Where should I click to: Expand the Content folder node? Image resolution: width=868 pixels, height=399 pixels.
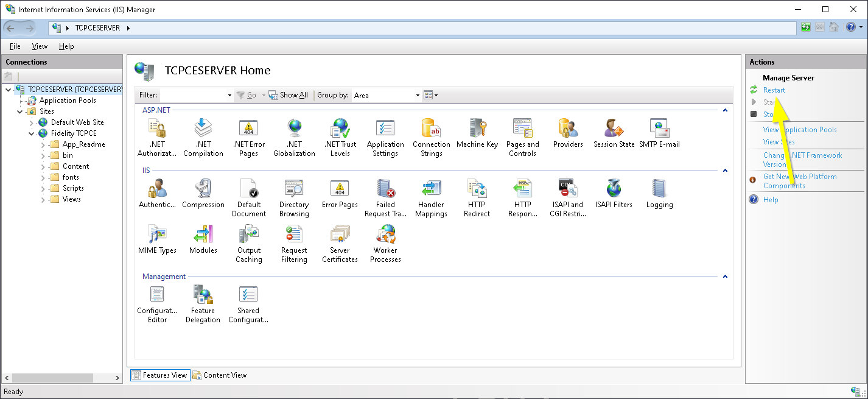43,166
